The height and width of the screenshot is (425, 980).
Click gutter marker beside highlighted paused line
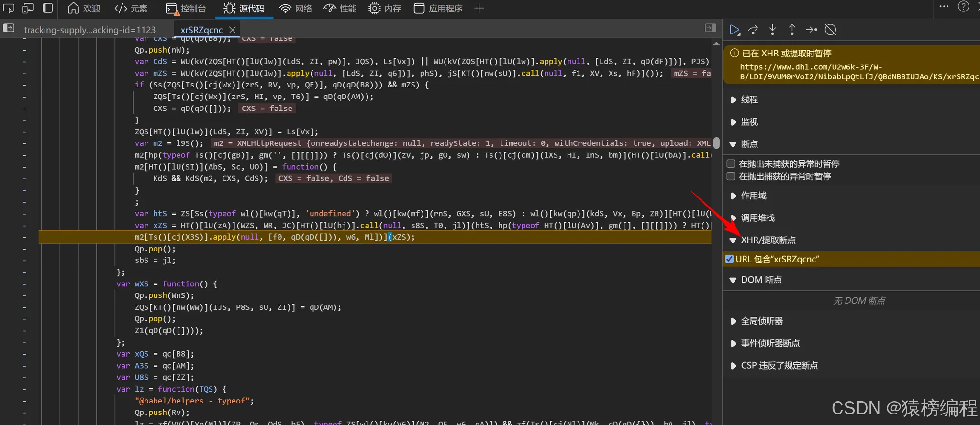(25, 237)
